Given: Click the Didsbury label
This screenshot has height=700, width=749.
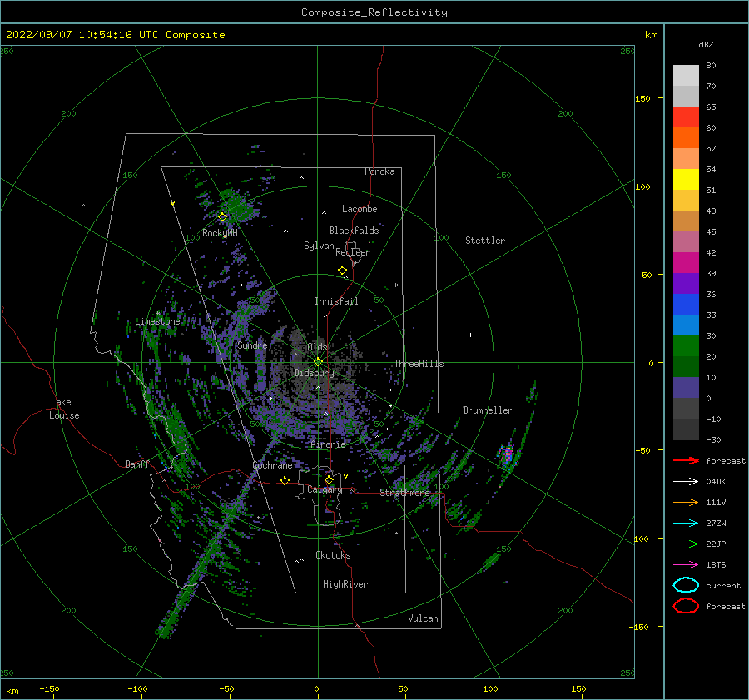Looking at the screenshot, I should point(314,373).
